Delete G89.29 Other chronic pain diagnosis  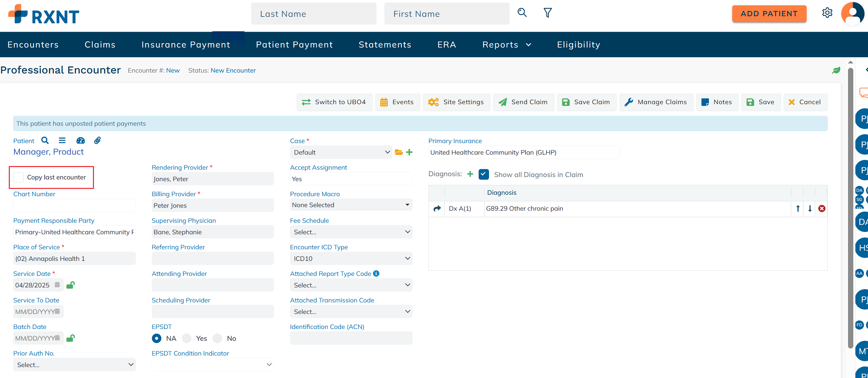point(822,209)
